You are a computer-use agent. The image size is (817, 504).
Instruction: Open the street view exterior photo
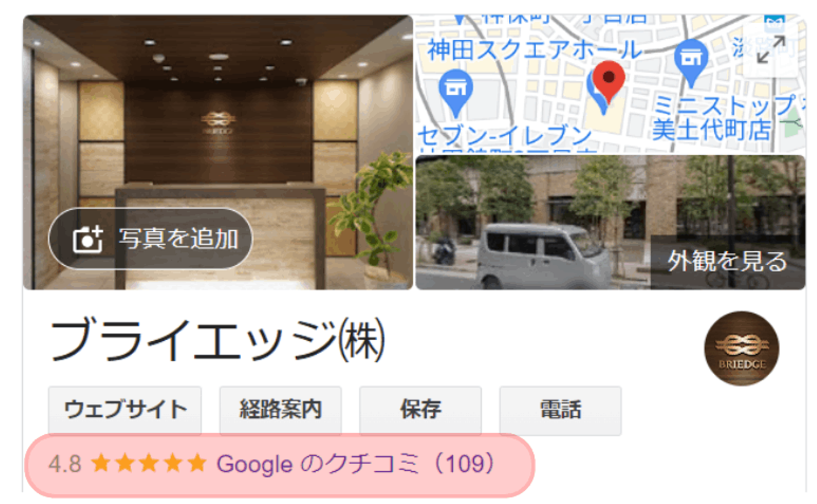point(610,222)
